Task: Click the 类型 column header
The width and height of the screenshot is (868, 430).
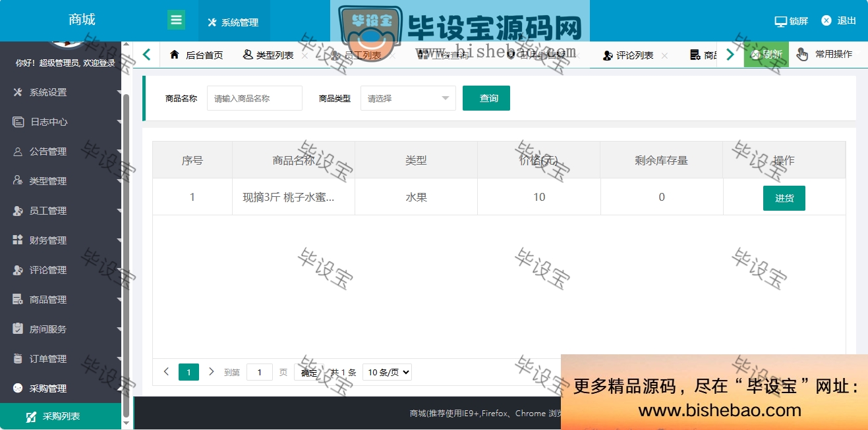Action: [x=416, y=160]
